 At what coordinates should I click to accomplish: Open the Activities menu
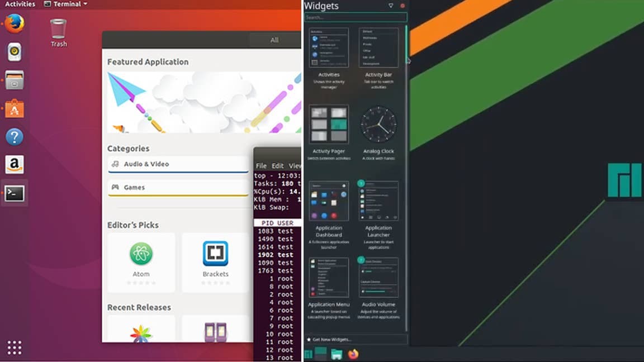(x=19, y=4)
